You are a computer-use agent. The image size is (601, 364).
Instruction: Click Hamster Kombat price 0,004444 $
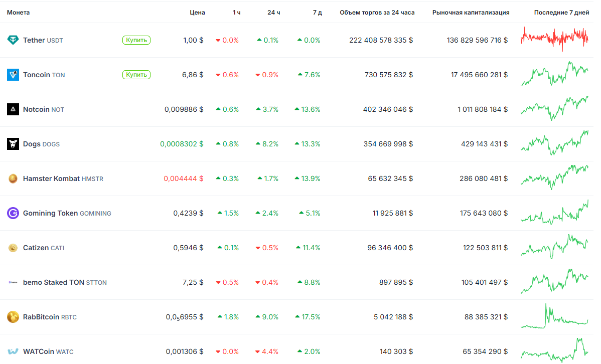coord(184,178)
